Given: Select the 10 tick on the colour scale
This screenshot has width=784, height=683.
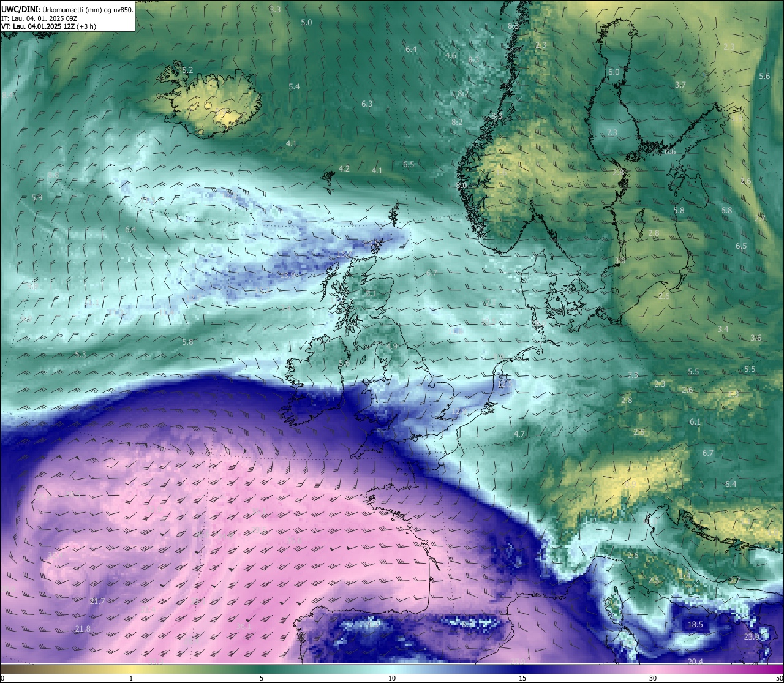Looking at the screenshot, I should tap(392, 678).
